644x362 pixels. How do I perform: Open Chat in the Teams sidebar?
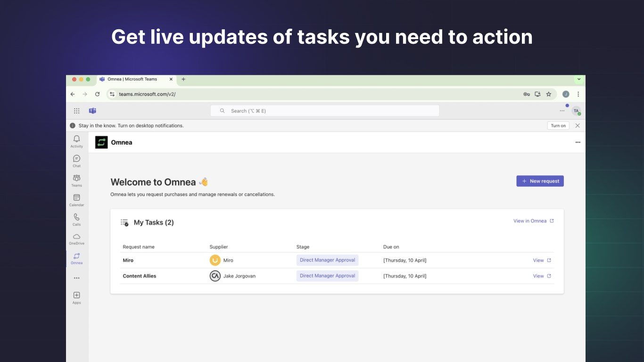click(x=77, y=161)
